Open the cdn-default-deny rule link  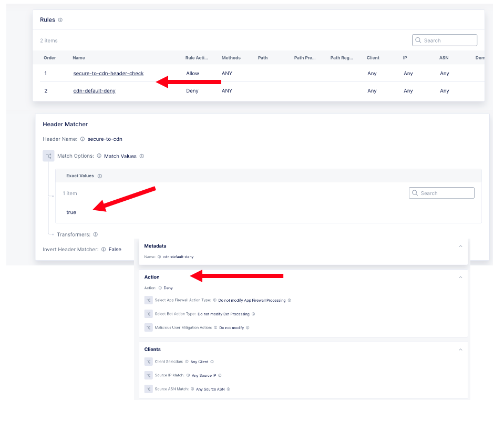click(x=94, y=90)
